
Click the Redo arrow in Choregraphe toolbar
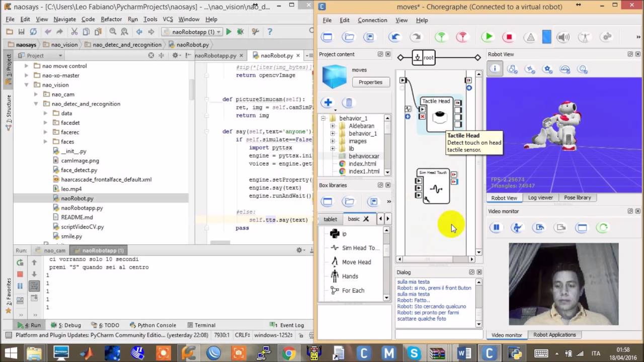(416, 37)
